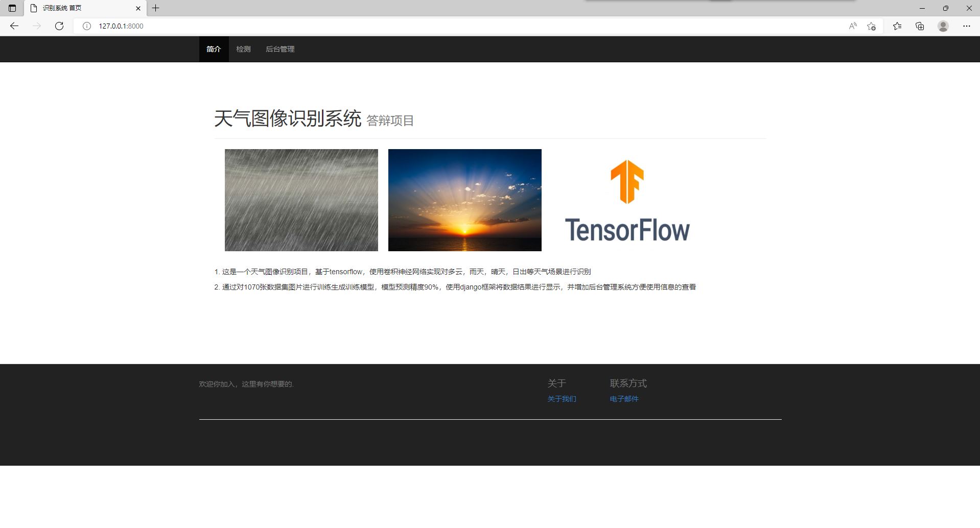Viewport: 980px width, 528px height.
Task: Click the TensorFlow logo image
Action: click(627, 200)
